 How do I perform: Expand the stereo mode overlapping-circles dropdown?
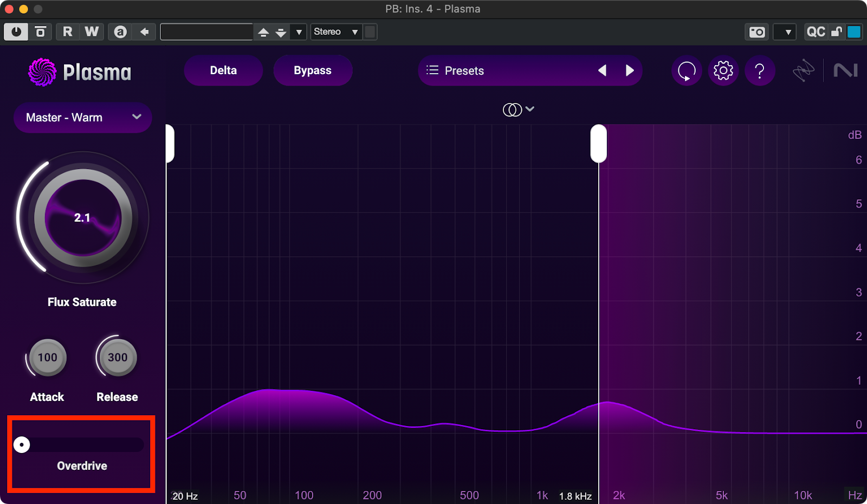(x=519, y=109)
